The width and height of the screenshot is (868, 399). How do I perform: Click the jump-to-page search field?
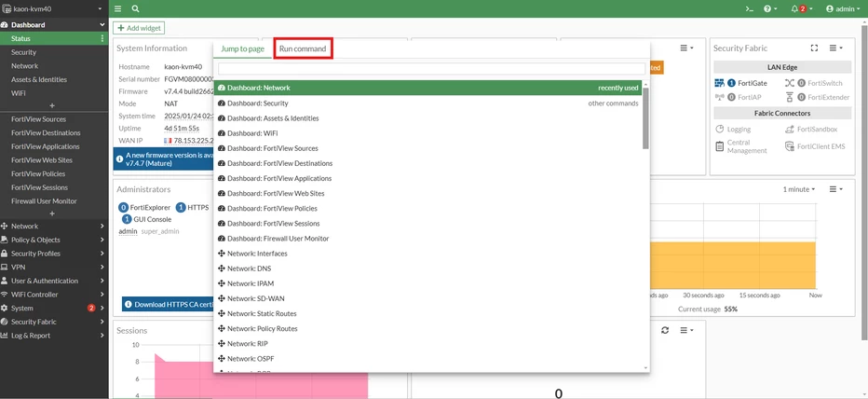[431, 69]
